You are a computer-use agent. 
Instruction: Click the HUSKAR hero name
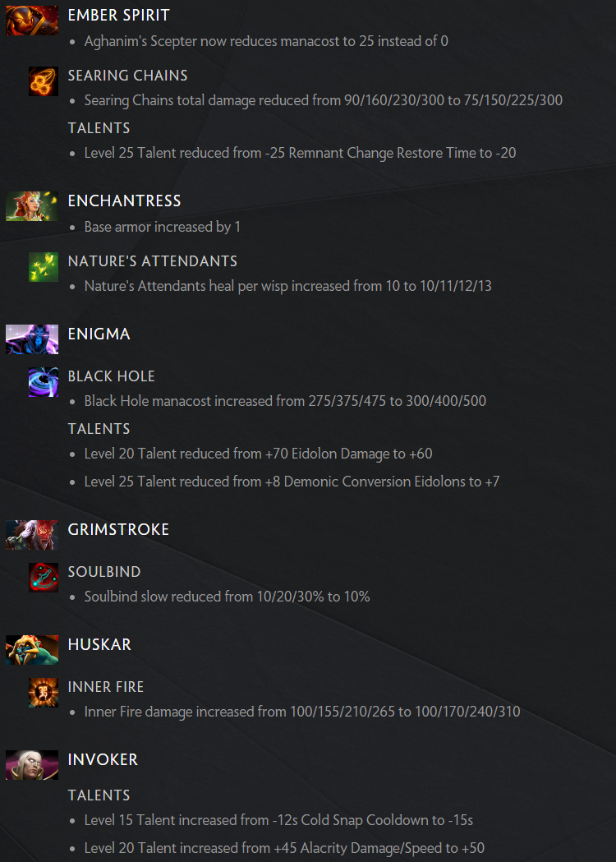[x=99, y=644]
